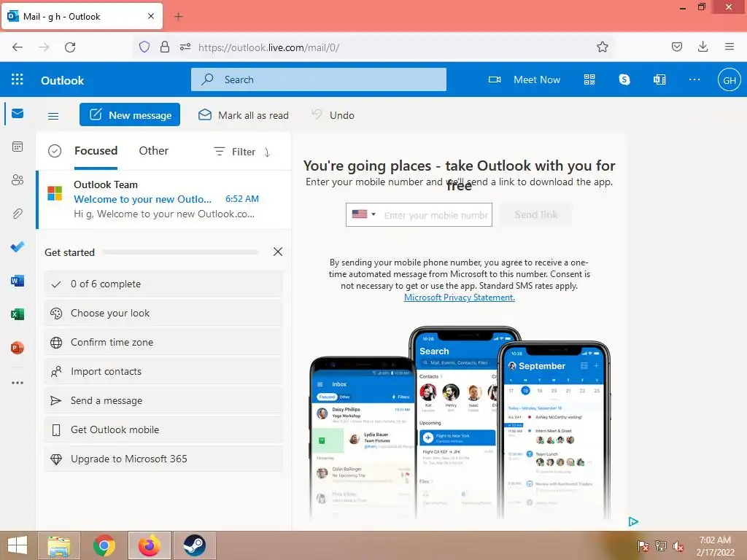The width and height of the screenshot is (747, 560).
Task: Open the GH account avatar
Action: coord(729,80)
